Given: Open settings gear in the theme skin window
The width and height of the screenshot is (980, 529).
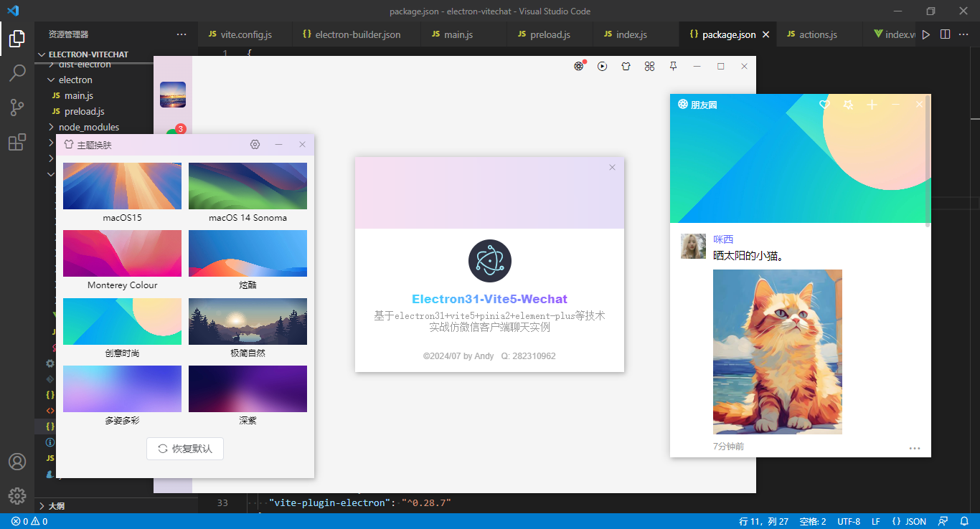Looking at the screenshot, I should coord(255,145).
